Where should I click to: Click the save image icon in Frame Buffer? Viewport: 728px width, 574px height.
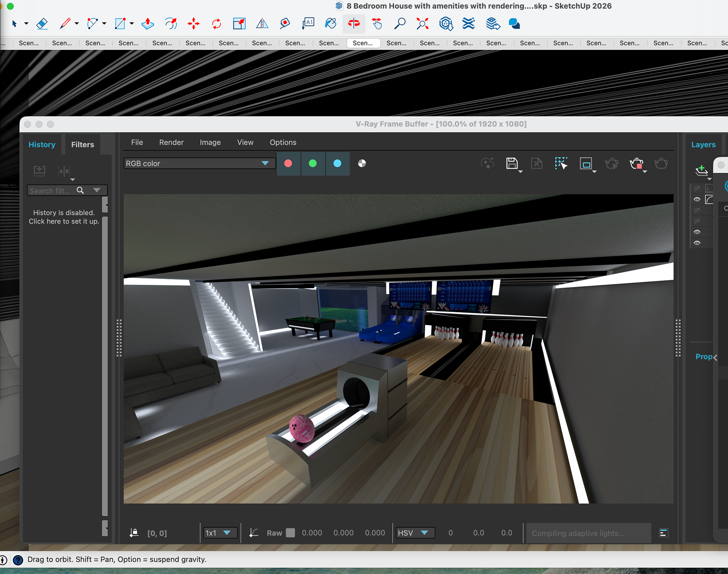512,163
